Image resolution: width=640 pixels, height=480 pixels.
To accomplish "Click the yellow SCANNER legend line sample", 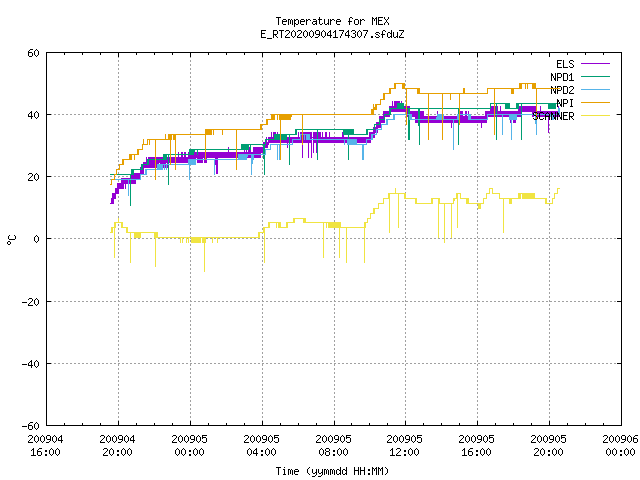I will (595, 116).
